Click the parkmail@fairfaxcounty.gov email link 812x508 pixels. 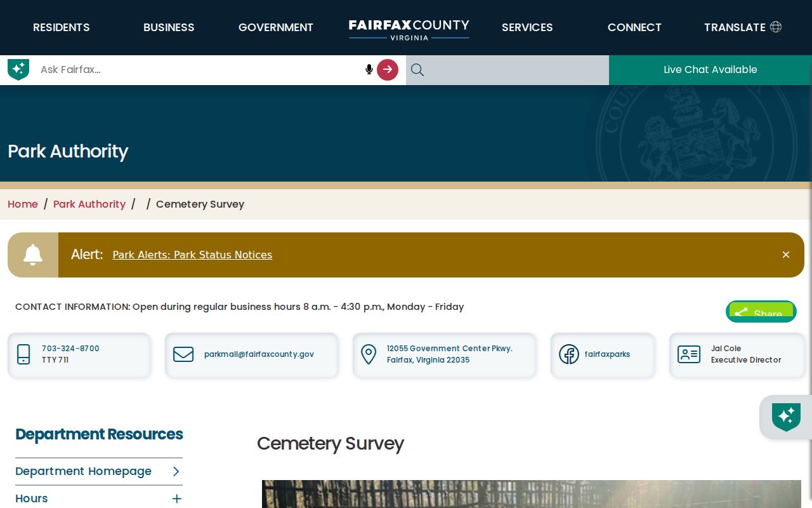tap(259, 354)
